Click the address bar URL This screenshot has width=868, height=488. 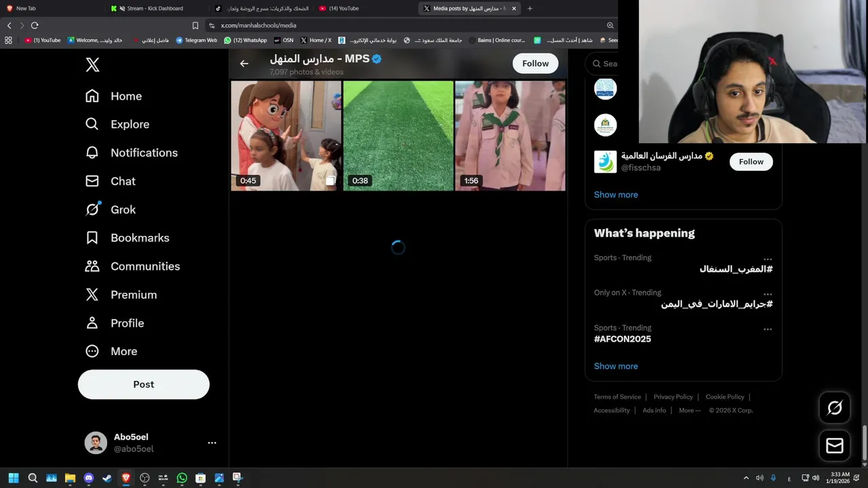258,25
